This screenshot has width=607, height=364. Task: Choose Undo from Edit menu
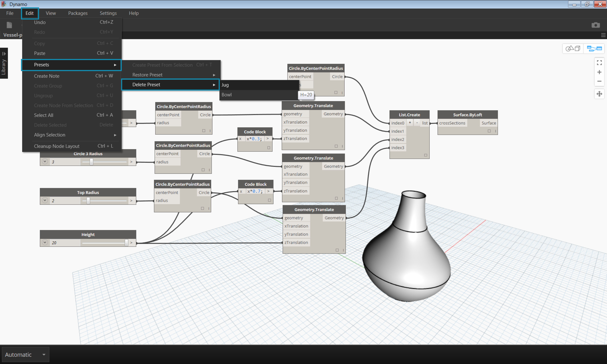pyautogui.click(x=71, y=22)
